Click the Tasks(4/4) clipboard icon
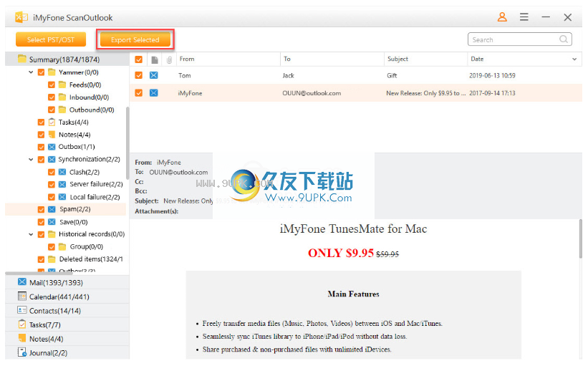 (x=52, y=122)
